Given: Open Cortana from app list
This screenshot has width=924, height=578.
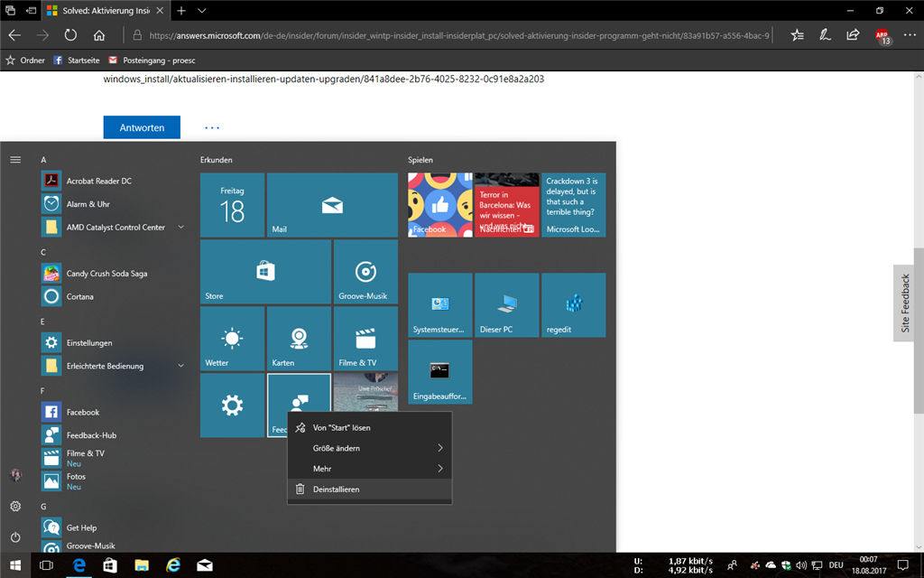Looking at the screenshot, I should click(x=112, y=296).
